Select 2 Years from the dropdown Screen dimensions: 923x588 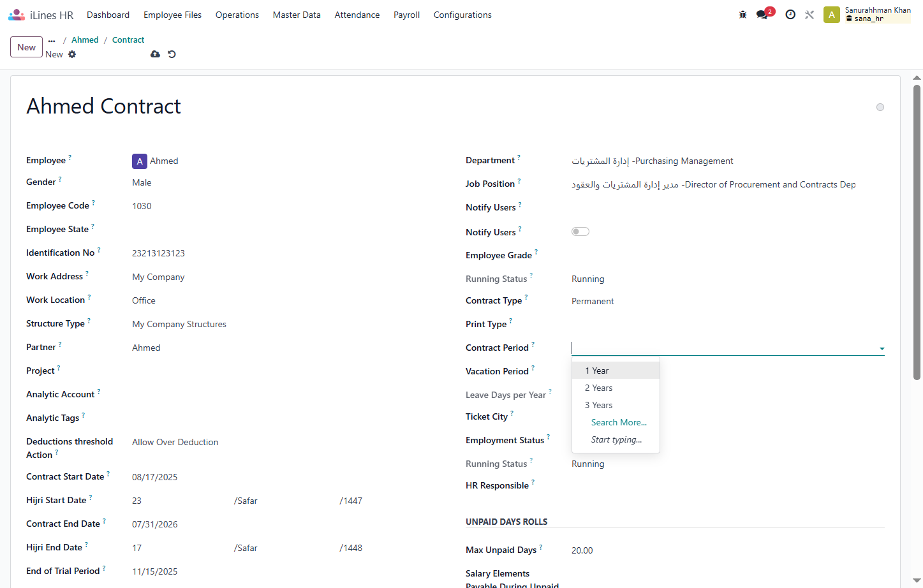pos(616,388)
